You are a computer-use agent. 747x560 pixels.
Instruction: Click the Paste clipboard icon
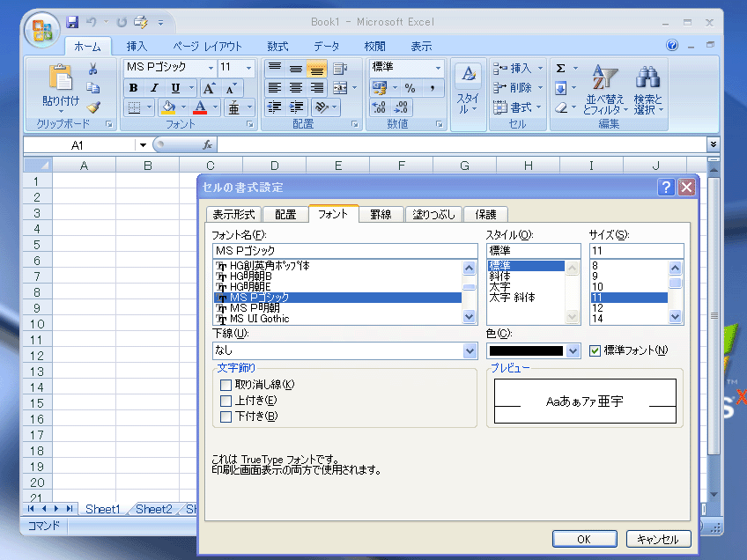60,79
